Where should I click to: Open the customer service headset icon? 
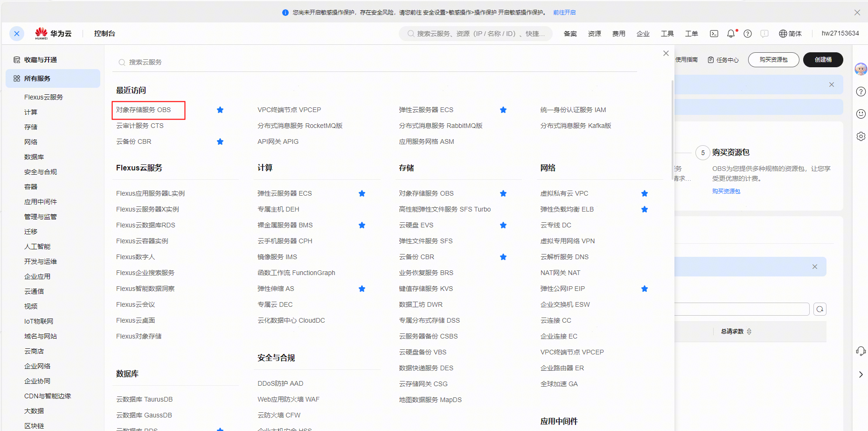(861, 351)
